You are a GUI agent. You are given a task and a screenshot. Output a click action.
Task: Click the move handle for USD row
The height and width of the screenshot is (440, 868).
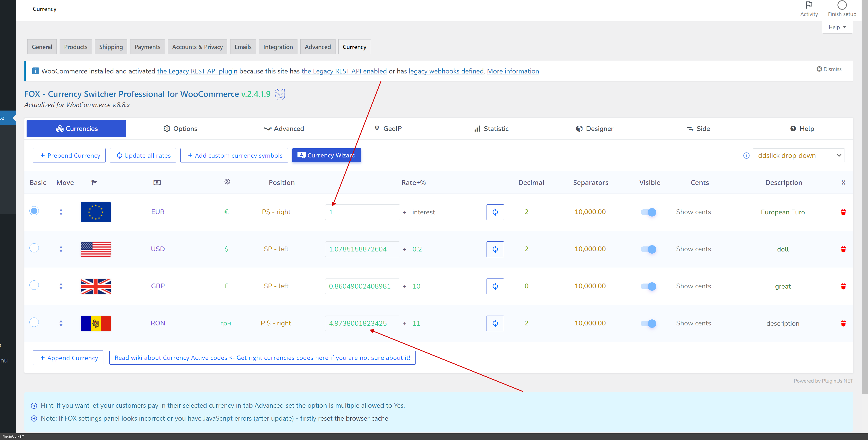tap(61, 249)
